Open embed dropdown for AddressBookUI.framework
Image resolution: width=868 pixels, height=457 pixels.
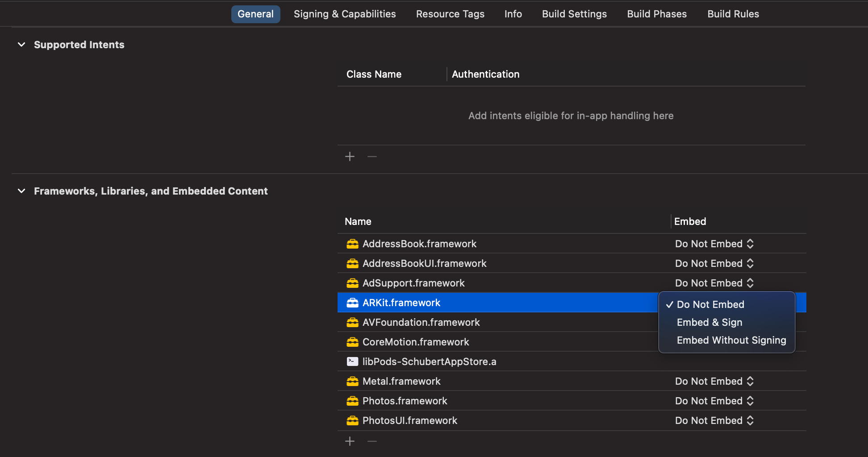point(714,263)
